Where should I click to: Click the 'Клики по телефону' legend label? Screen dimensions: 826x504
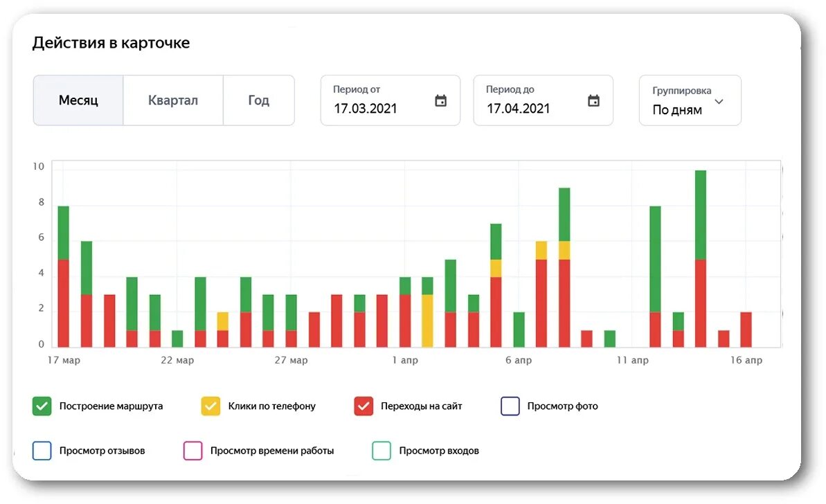(x=272, y=406)
